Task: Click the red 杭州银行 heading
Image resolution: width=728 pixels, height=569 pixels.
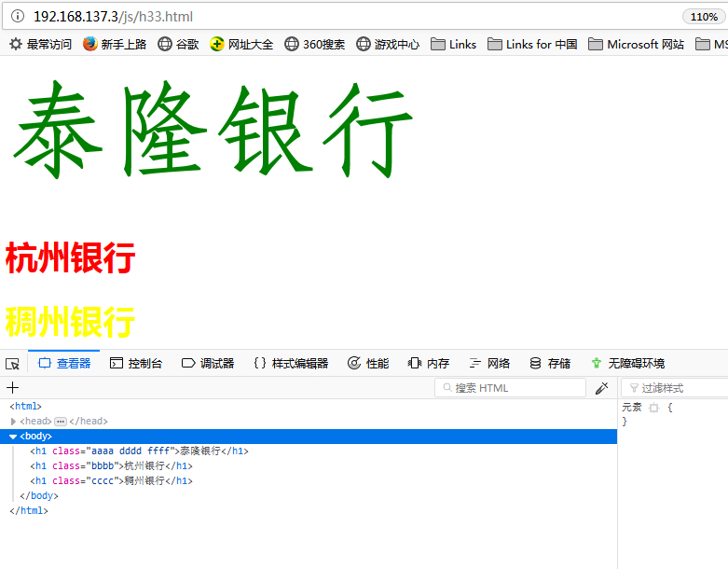Action: [70, 257]
